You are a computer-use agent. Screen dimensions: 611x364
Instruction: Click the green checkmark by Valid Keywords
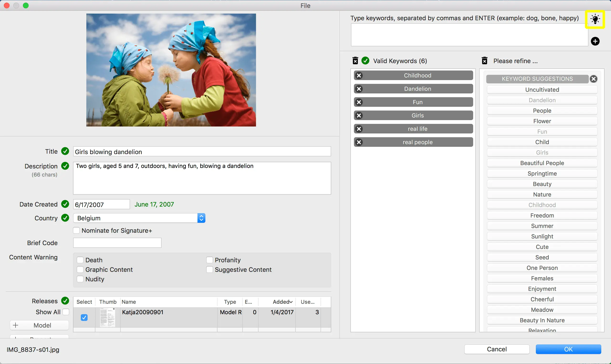[x=365, y=61]
